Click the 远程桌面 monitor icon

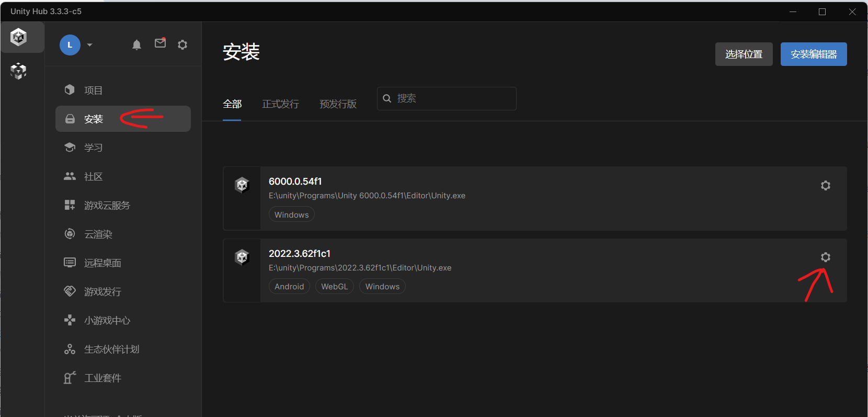pos(70,262)
